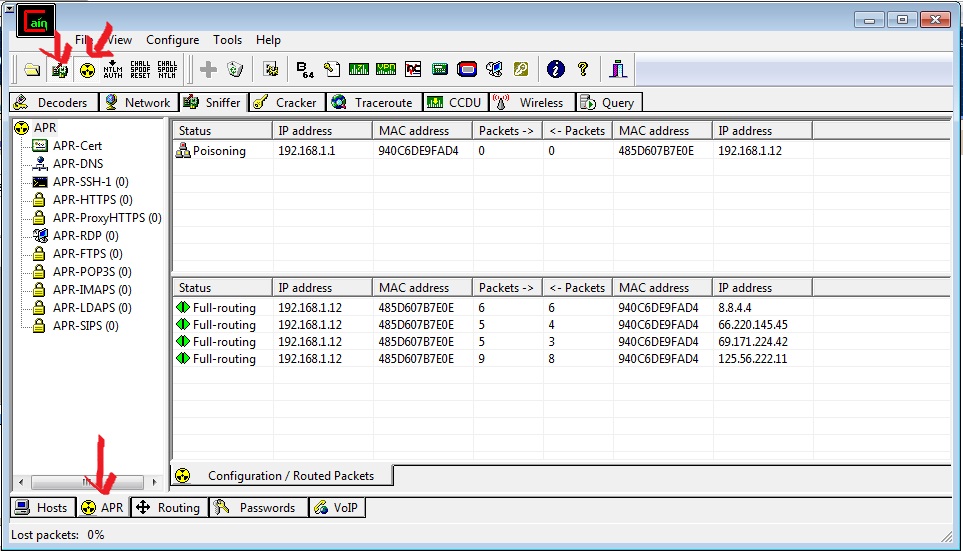The width and height of the screenshot is (963, 551).
Task: Open the RSA SecurID token calculator icon
Action: [x=467, y=69]
